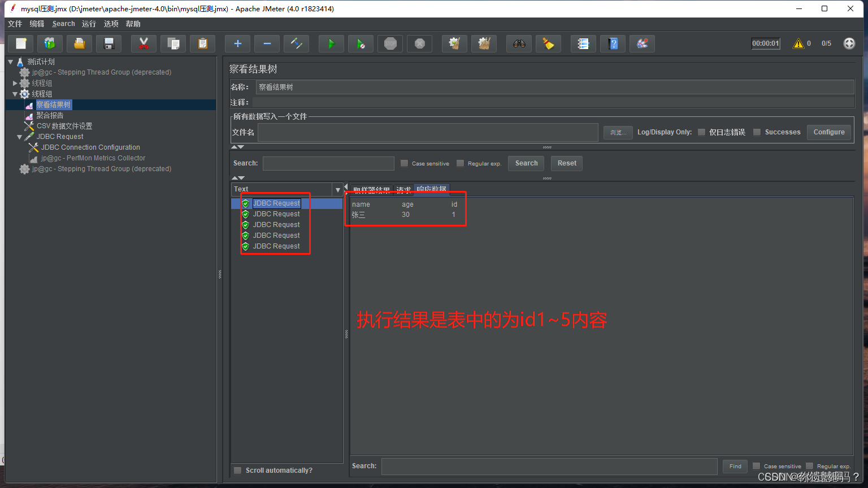
Task: Clear all results with double broom icon
Action: coord(484,43)
